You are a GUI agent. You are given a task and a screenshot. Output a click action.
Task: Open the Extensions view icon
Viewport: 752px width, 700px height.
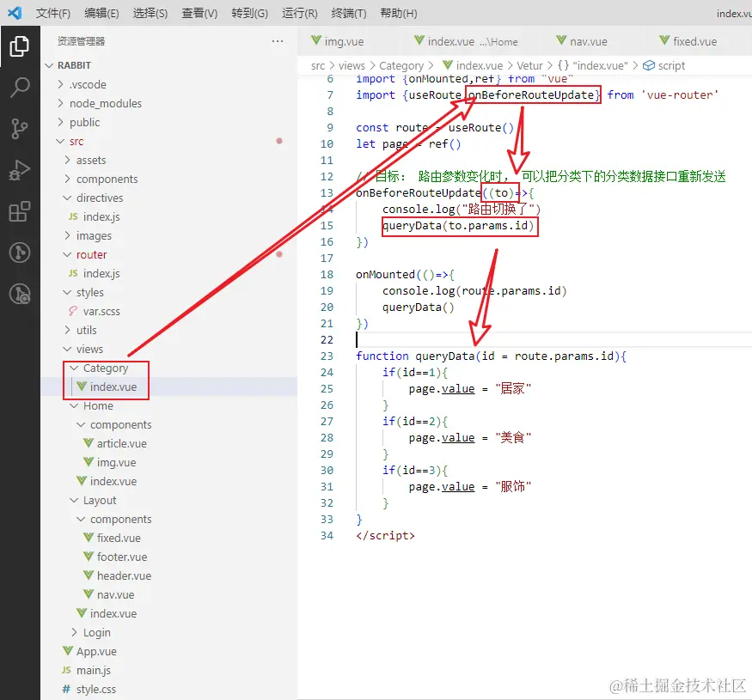pos(20,211)
